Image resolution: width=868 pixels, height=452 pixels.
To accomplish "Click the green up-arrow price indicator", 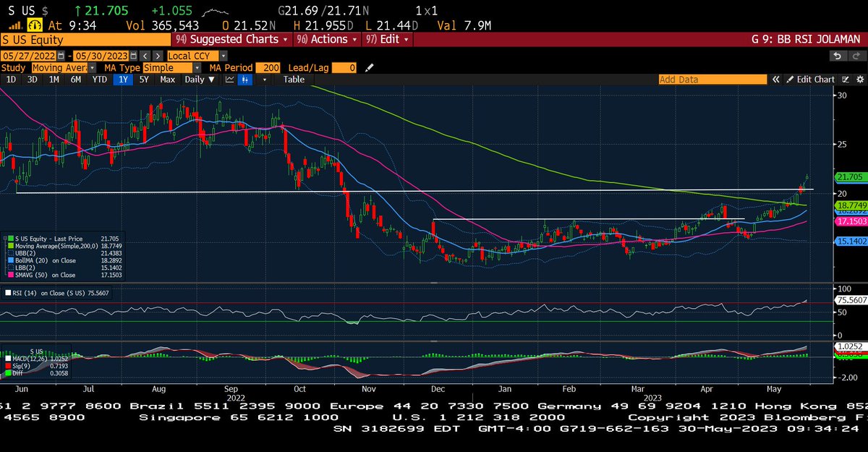I will click(x=77, y=12).
